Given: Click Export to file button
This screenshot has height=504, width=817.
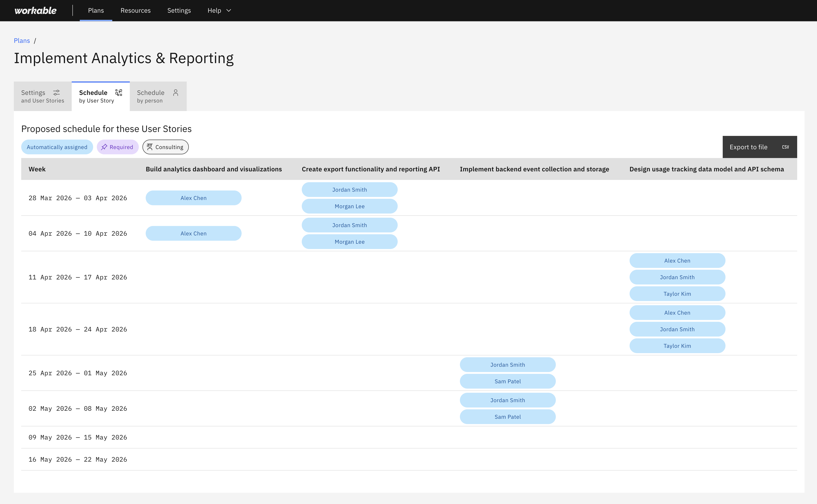Looking at the screenshot, I should 760,147.
